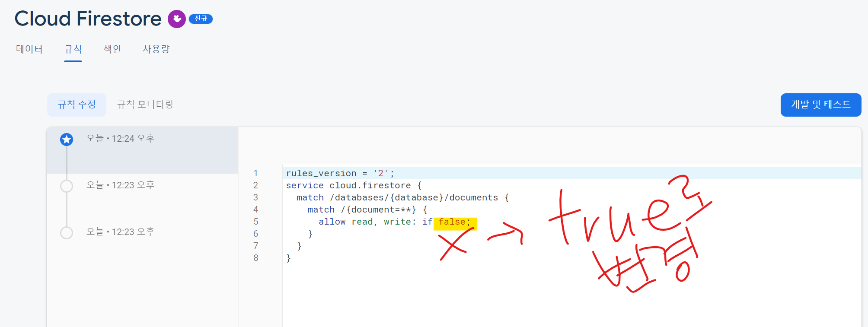Viewport: 868px width, 327px height.
Task: Click line number 1 in gutter
Action: pyautogui.click(x=256, y=173)
